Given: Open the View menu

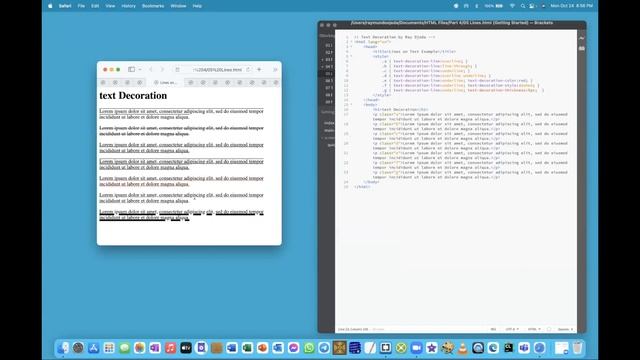Looking at the screenshot, I should point(110,6).
